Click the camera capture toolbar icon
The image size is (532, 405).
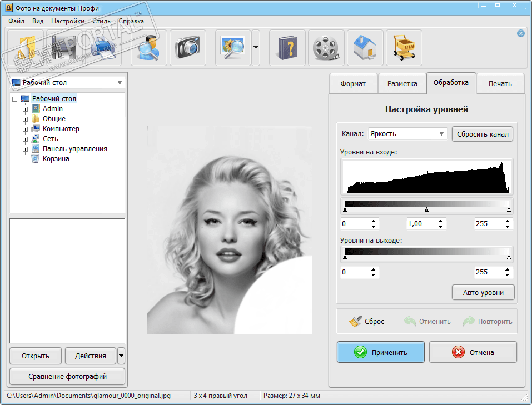pyautogui.click(x=188, y=48)
